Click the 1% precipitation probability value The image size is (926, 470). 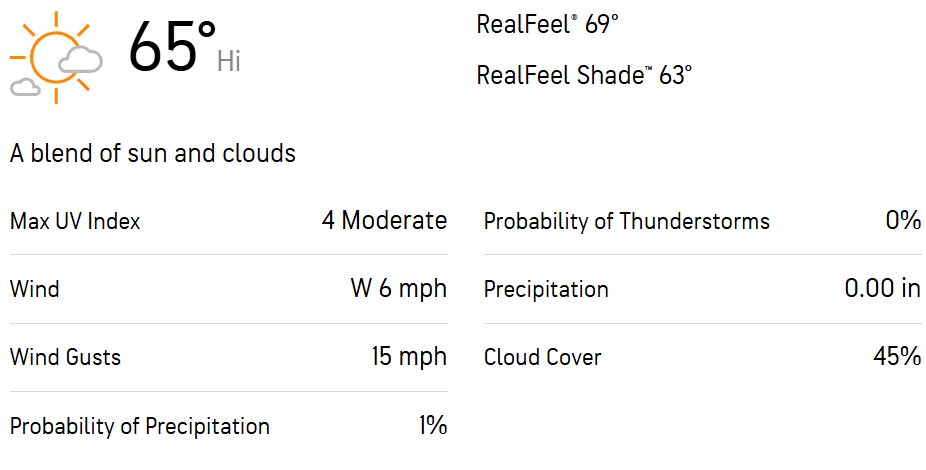coord(433,426)
